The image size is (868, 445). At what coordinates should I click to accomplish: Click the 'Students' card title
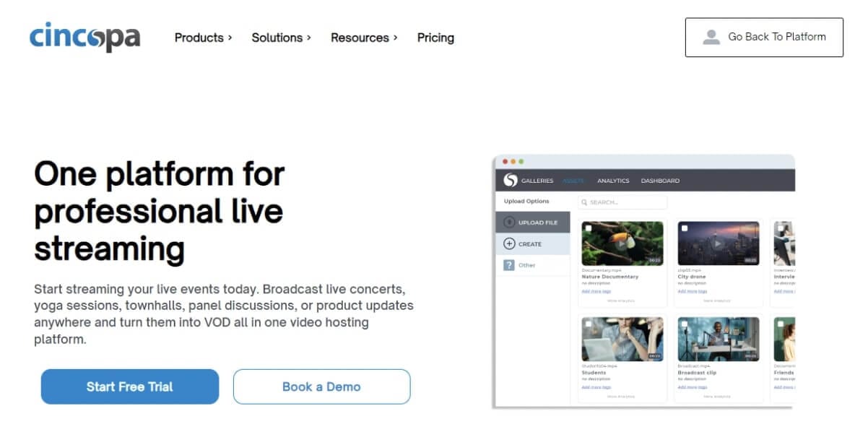(x=594, y=372)
